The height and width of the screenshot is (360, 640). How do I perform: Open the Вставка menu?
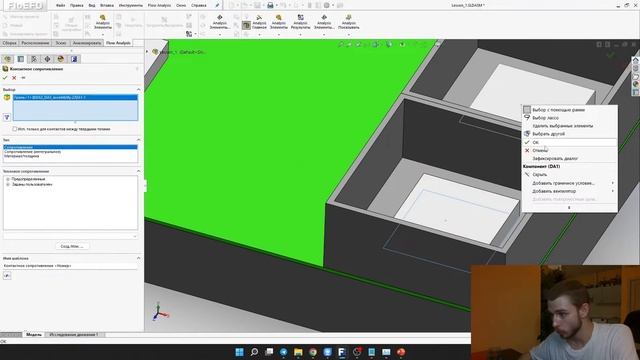(107, 5)
